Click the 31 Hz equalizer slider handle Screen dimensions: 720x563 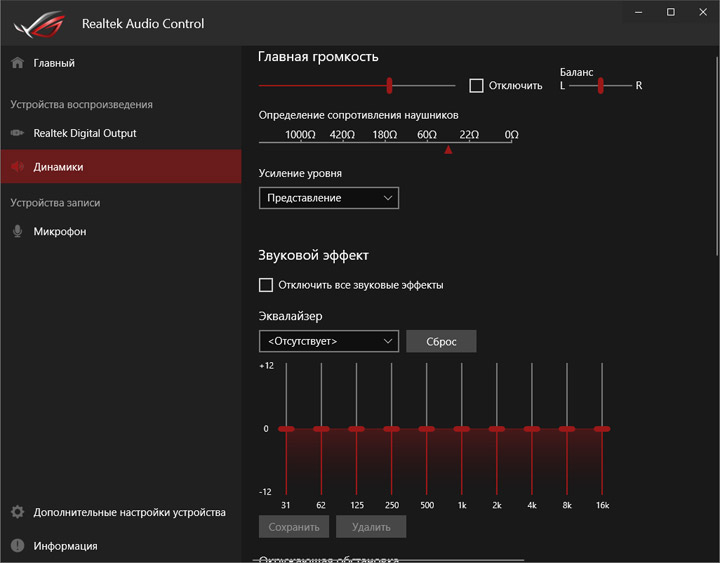pyautogui.click(x=286, y=429)
